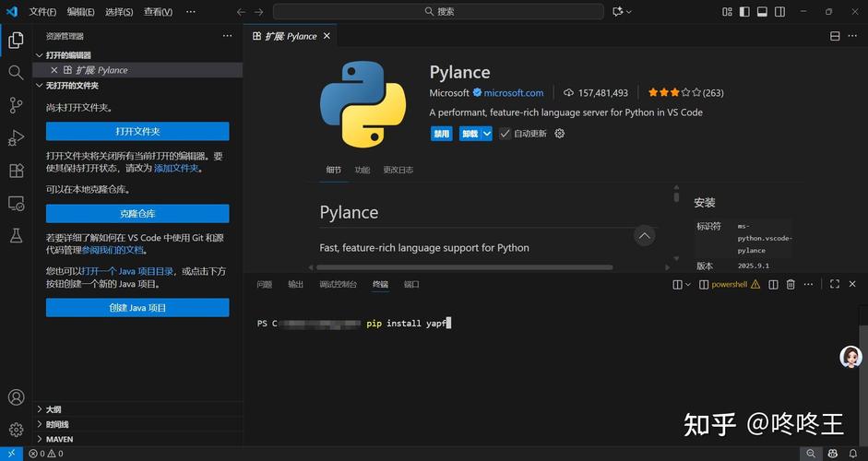Open the Search view in activity bar

pos(16,73)
